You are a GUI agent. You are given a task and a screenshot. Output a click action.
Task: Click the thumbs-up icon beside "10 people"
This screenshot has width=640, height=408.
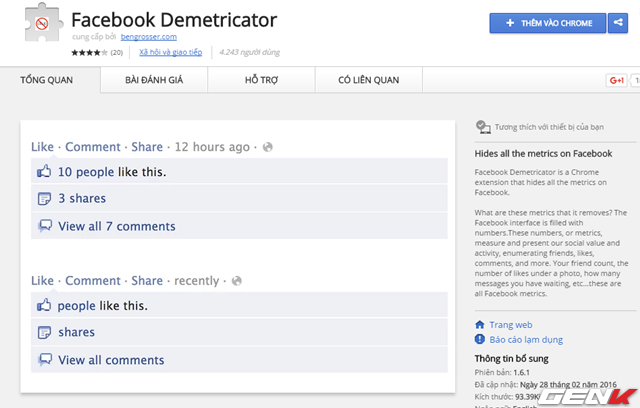44,172
